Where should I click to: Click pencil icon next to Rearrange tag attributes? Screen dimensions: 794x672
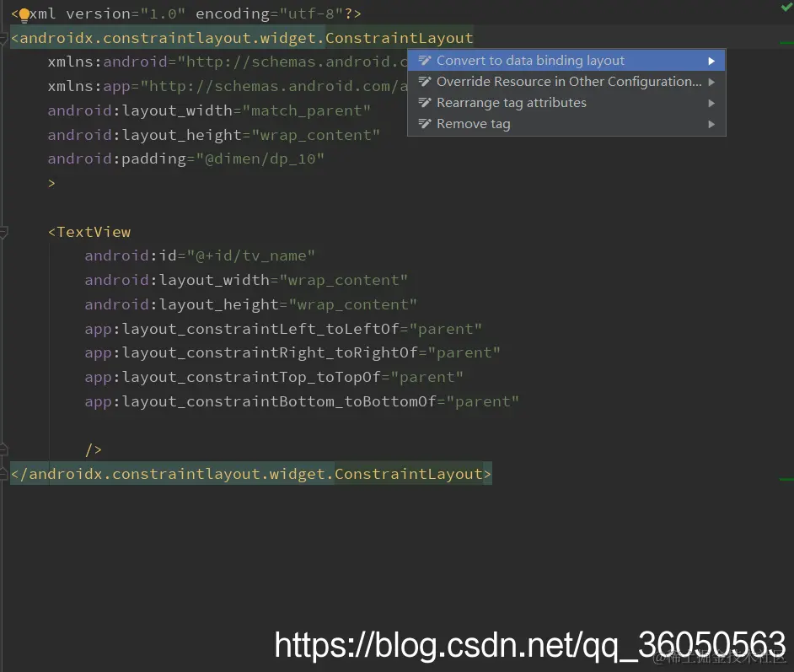(x=424, y=102)
